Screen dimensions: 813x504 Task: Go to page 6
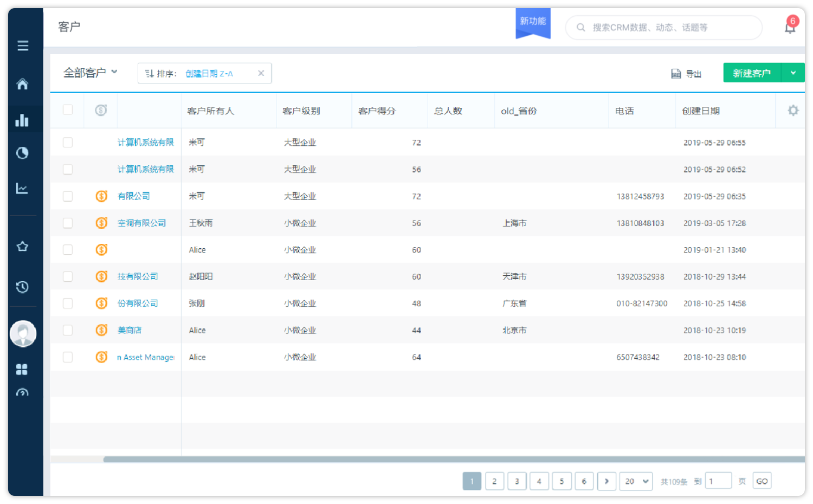click(x=584, y=481)
